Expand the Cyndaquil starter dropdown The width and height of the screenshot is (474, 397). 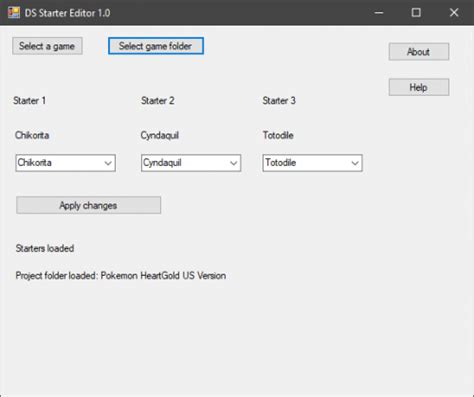(x=233, y=163)
